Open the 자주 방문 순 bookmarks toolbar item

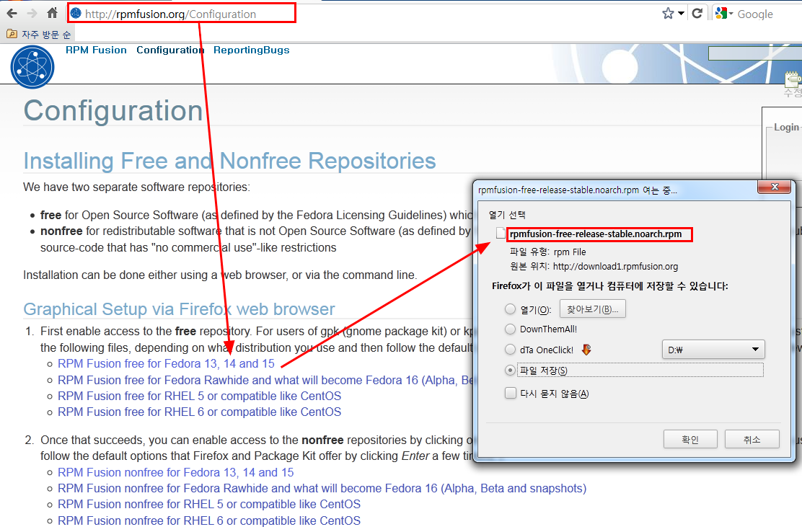pyautogui.click(x=38, y=34)
